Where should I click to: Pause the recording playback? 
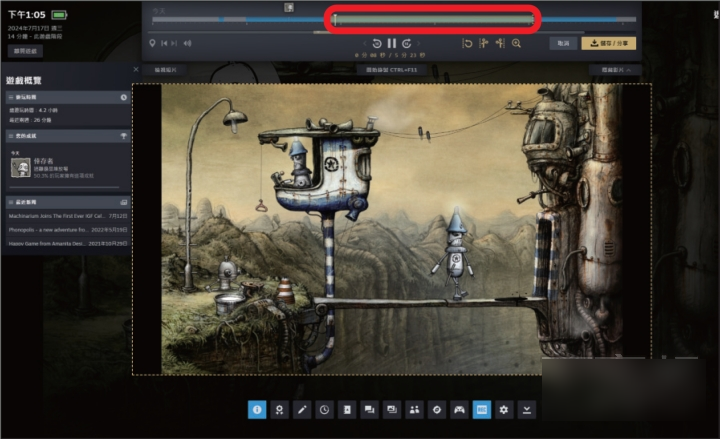tap(392, 43)
